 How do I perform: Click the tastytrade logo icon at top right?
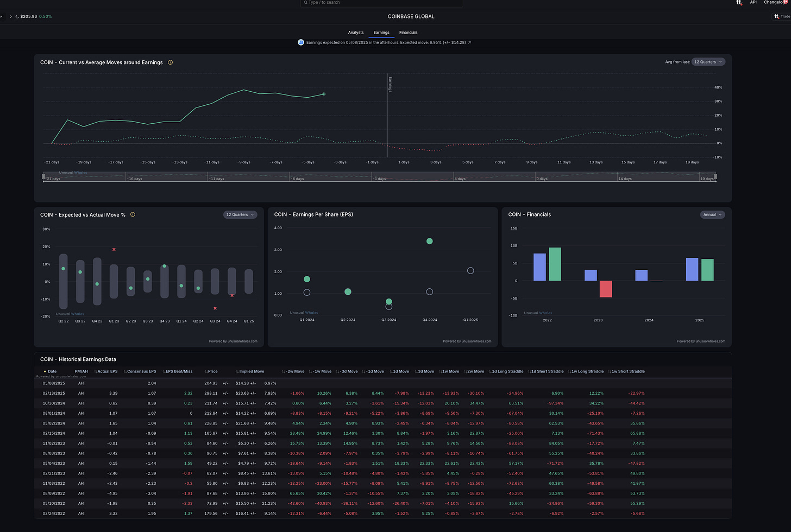click(x=739, y=3)
